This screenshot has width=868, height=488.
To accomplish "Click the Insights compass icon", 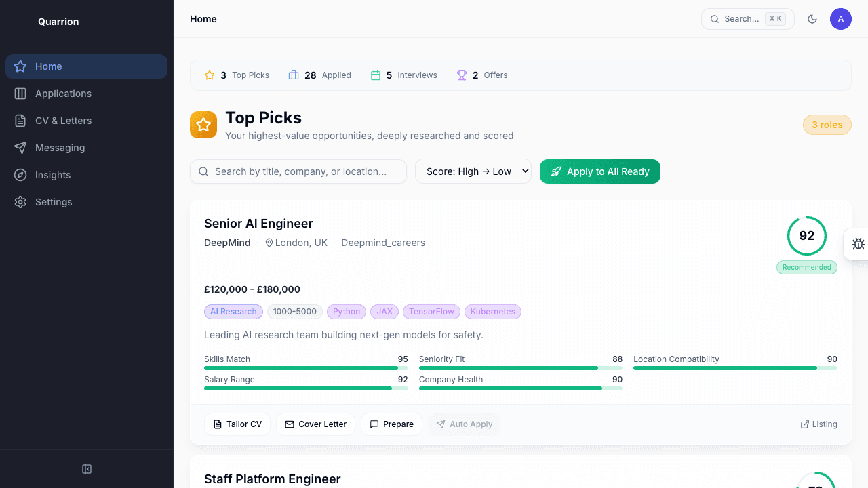I will point(20,175).
